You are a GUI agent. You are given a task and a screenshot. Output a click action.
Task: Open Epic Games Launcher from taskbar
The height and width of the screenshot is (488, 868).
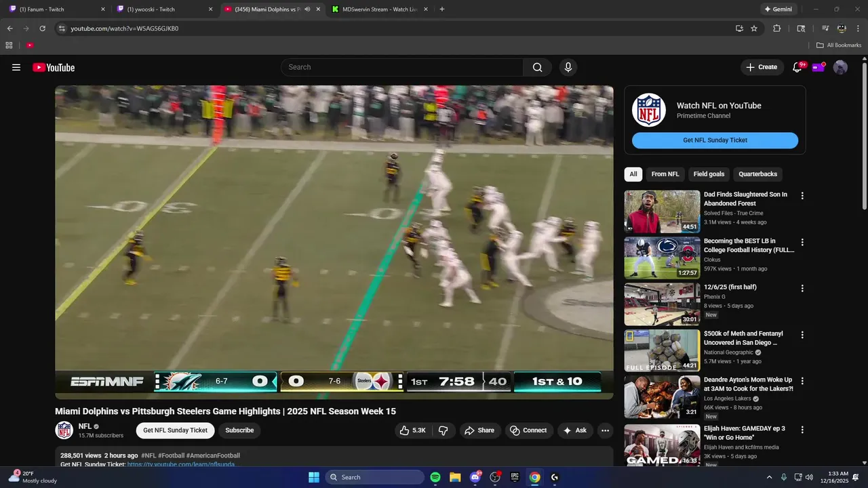(515, 477)
